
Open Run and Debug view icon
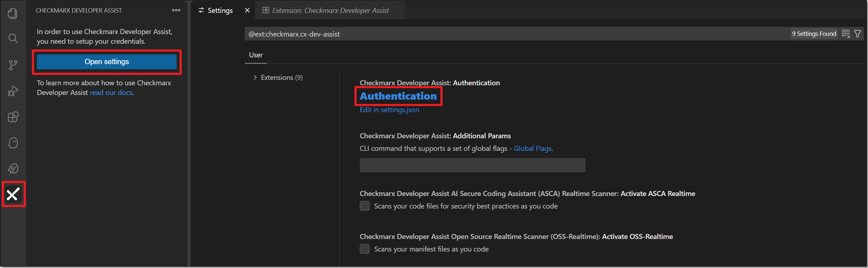(x=13, y=91)
